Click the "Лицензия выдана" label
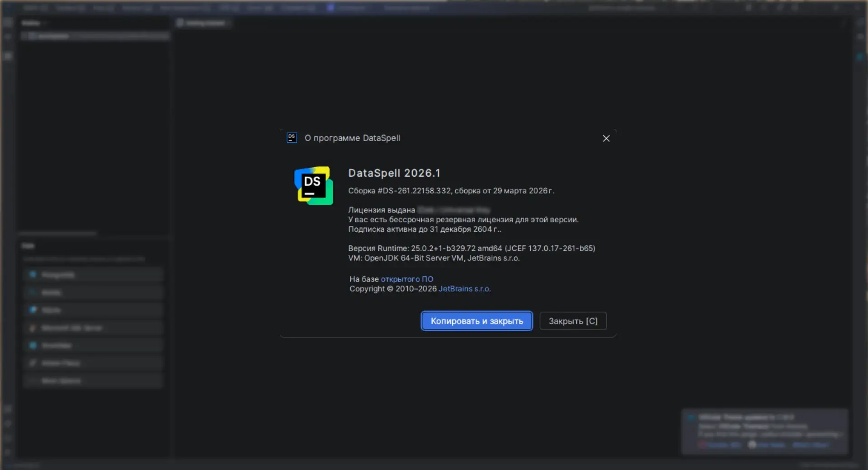Screen dimensions: 868x470 [x=382, y=210]
